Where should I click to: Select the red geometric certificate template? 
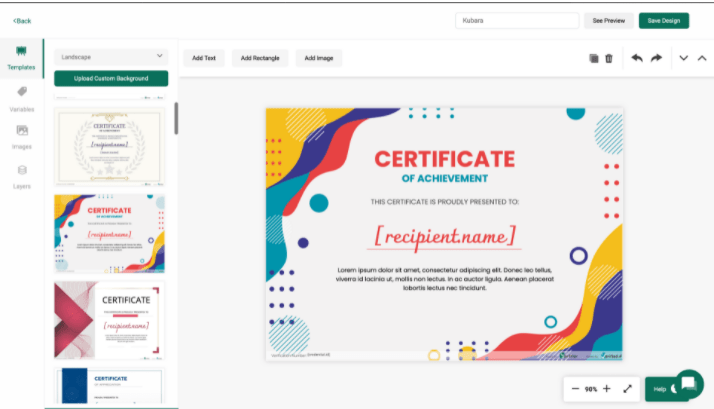[x=110, y=319]
